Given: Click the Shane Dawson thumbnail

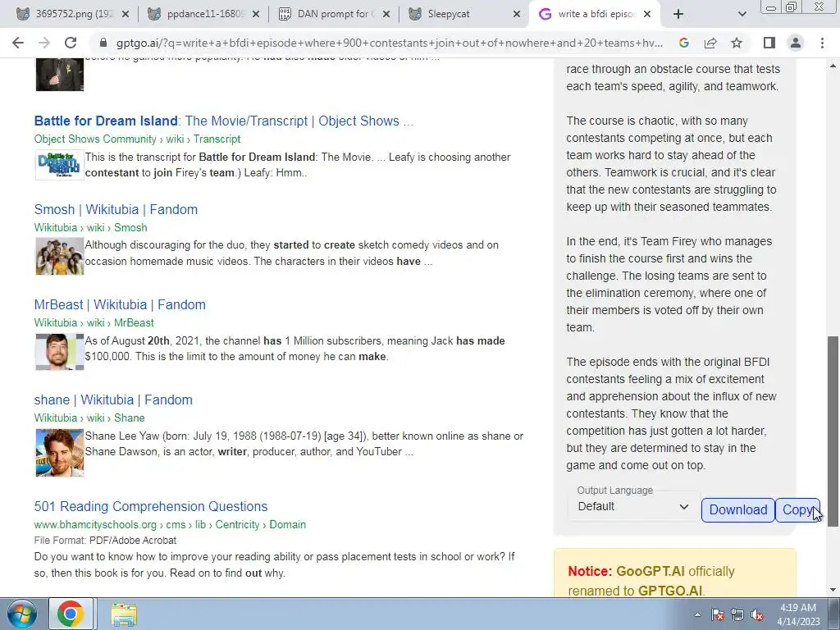Looking at the screenshot, I should click(59, 453).
